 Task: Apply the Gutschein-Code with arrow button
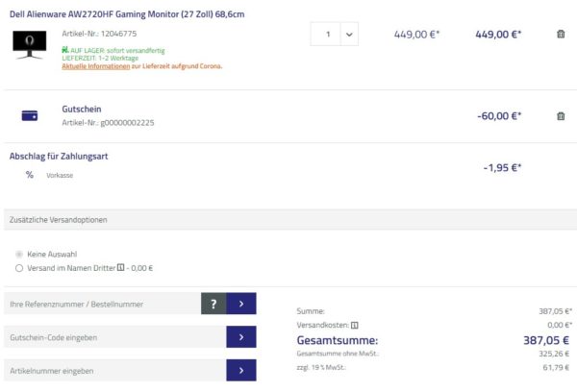[x=241, y=337]
